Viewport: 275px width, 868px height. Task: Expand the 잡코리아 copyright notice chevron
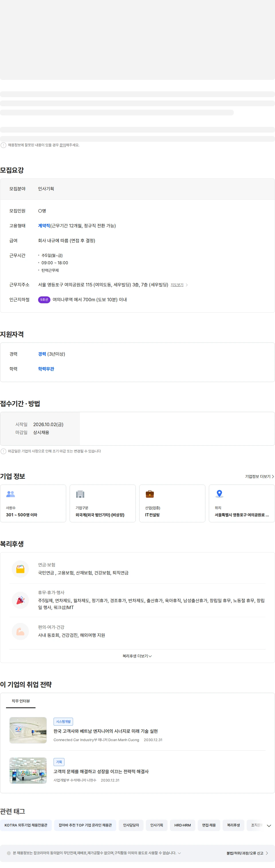[179, 853]
